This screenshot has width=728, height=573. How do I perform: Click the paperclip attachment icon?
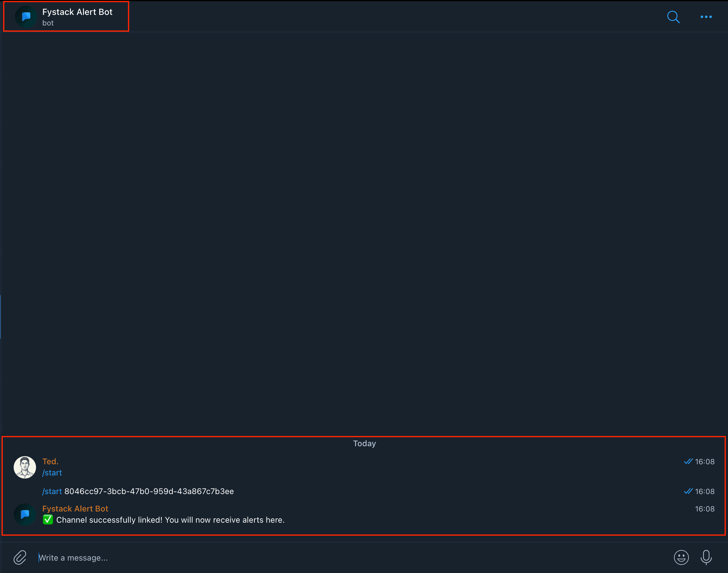point(20,557)
